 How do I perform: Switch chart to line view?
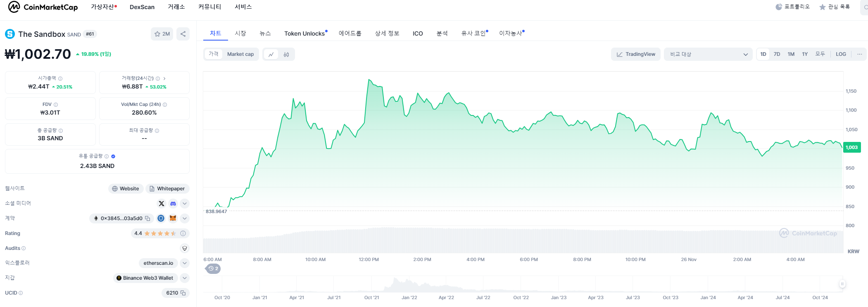(271, 54)
